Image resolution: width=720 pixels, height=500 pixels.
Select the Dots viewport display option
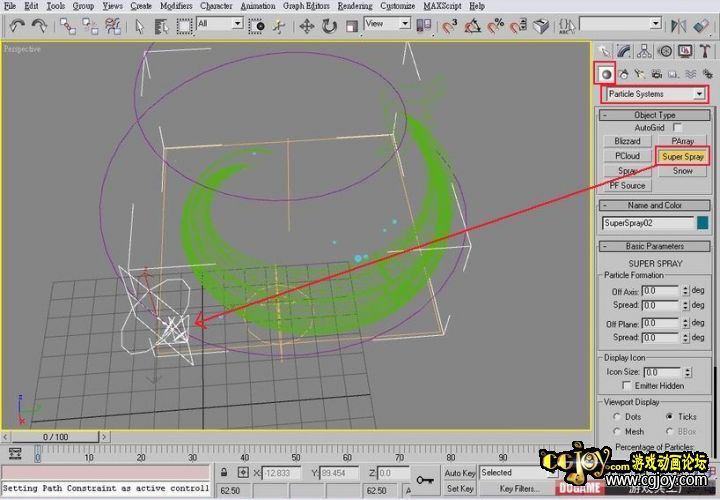pyautogui.click(x=617, y=417)
